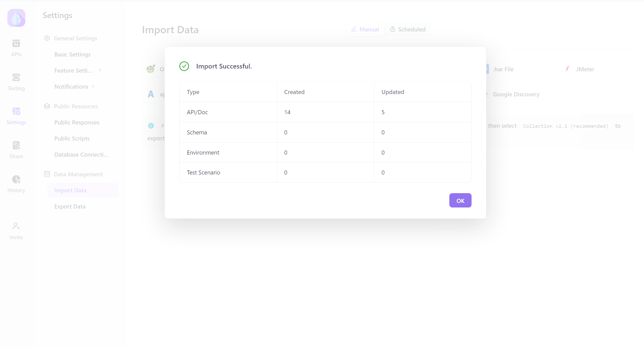Select Import Data in sidebar
The image size is (644, 347).
click(x=83, y=190)
